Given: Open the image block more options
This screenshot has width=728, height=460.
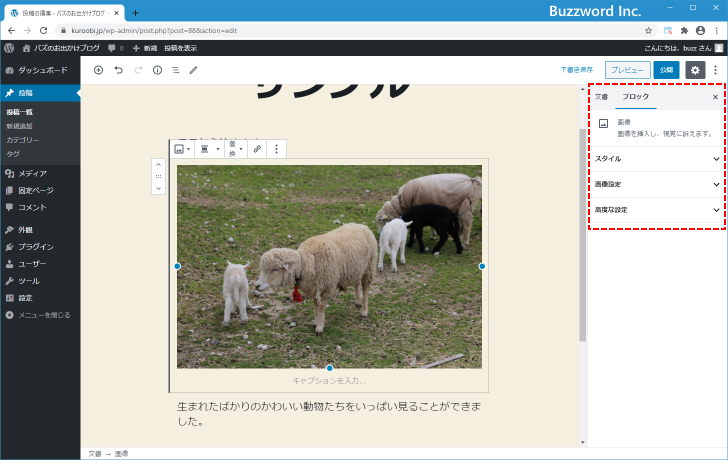Looking at the screenshot, I should [x=276, y=149].
